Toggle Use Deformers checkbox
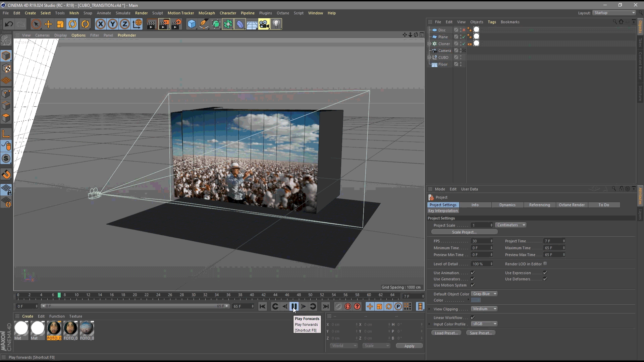 click(545, 279)
